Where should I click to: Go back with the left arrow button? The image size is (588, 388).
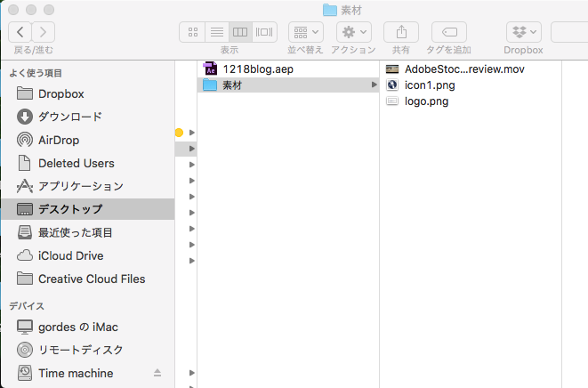(20, 32)
